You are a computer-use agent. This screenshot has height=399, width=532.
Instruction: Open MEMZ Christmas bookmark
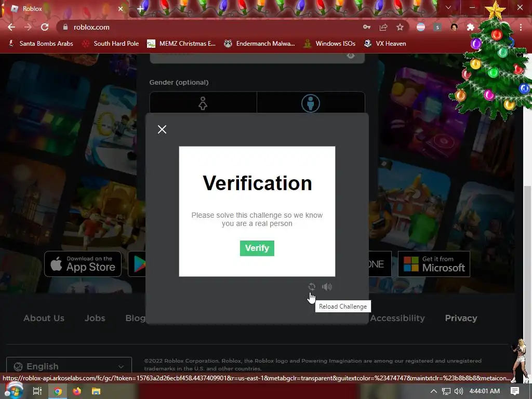tap(181, 44)
